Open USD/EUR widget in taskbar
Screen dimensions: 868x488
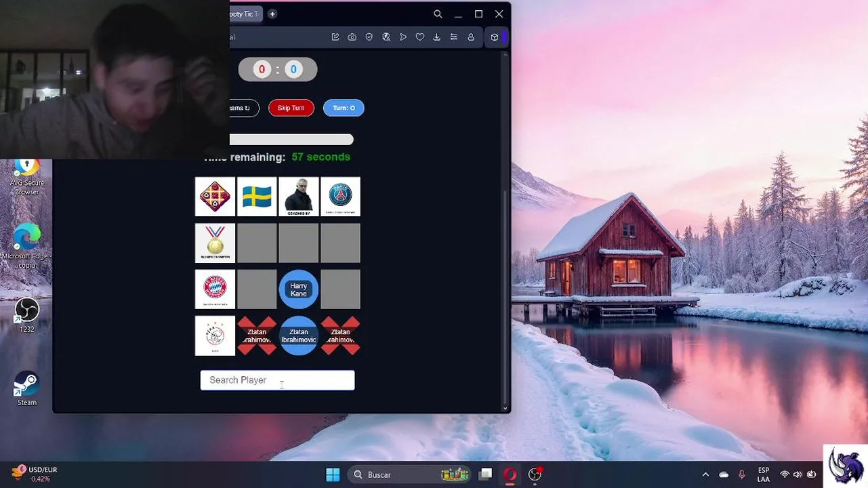click(x=35, y=474)
